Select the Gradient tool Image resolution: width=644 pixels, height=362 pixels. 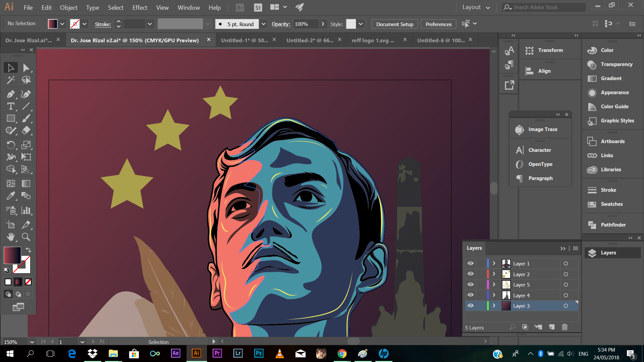point(26,183)
